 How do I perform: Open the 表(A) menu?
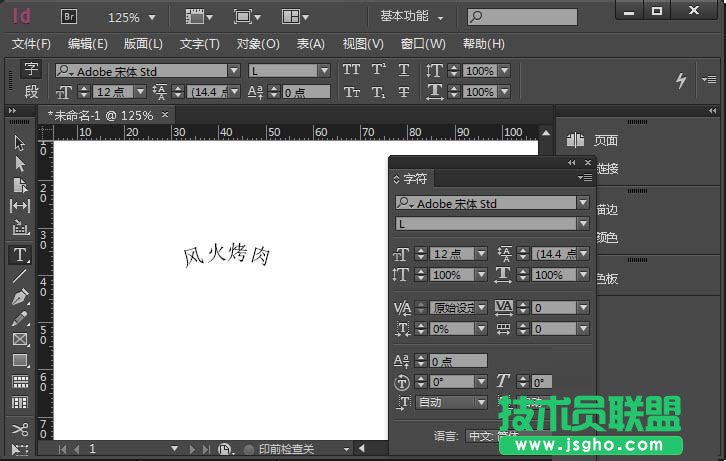310,44
